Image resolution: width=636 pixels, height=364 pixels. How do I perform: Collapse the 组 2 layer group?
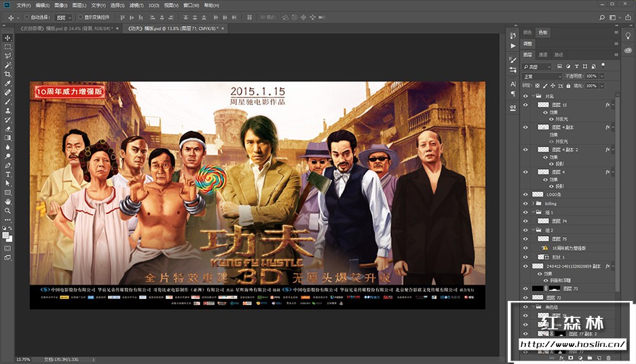[x=534, y=230]
